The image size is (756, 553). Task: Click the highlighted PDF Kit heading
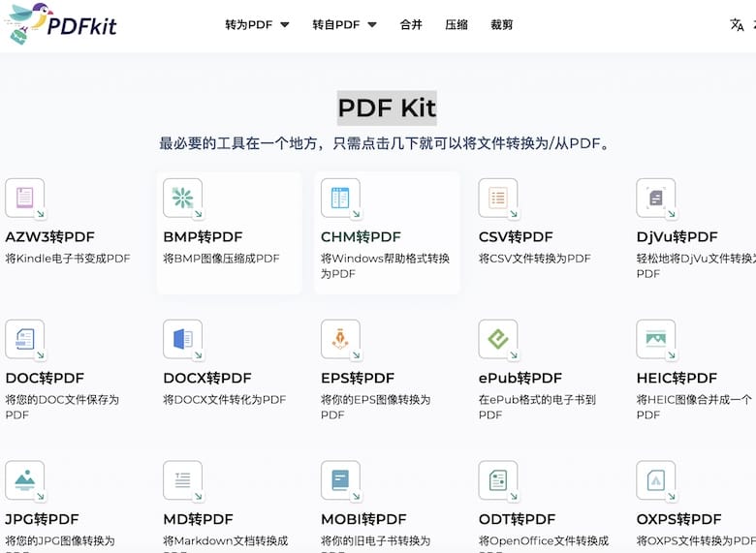click(387, 108)
